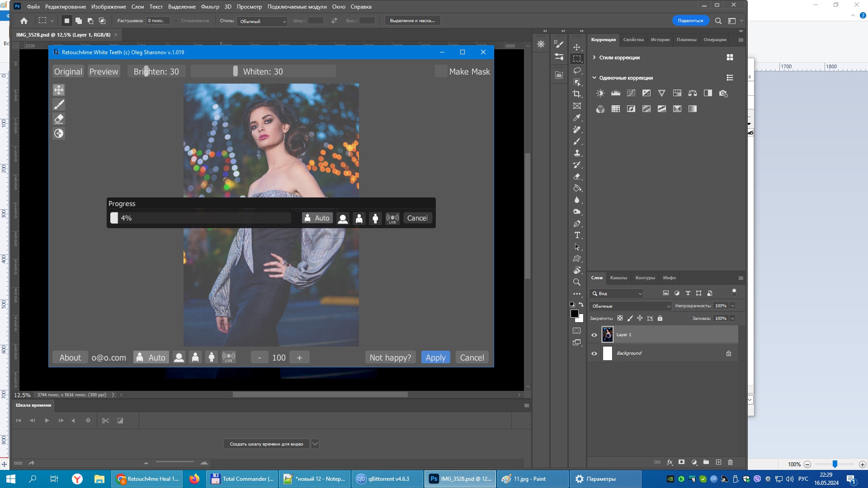Click the delete layer trash icon
This screenshot has width=868, height=488.
pos(730,462)
